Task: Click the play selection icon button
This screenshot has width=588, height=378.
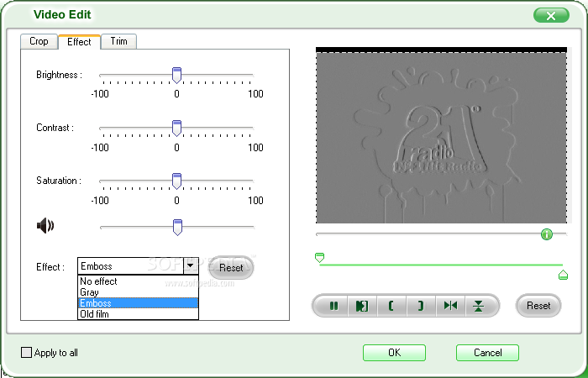Action: tap(362, 306)
